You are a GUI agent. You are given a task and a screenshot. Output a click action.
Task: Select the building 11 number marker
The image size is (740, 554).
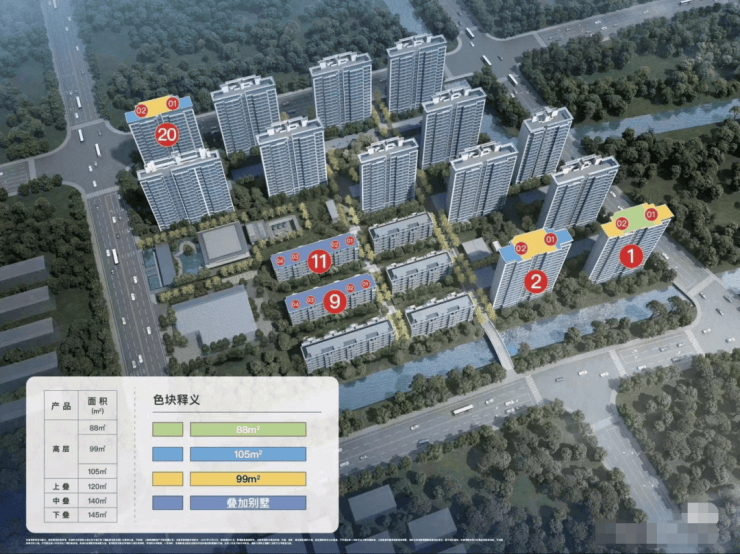click(320, 262)
